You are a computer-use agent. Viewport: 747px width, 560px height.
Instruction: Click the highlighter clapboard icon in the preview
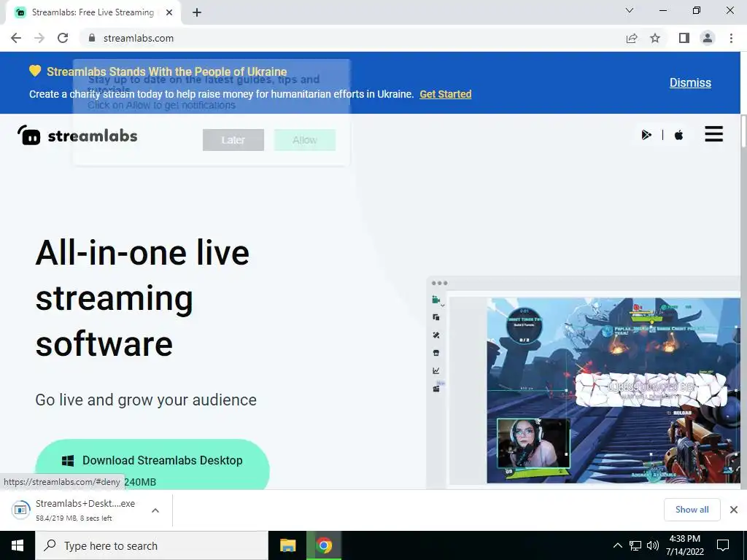436,389
